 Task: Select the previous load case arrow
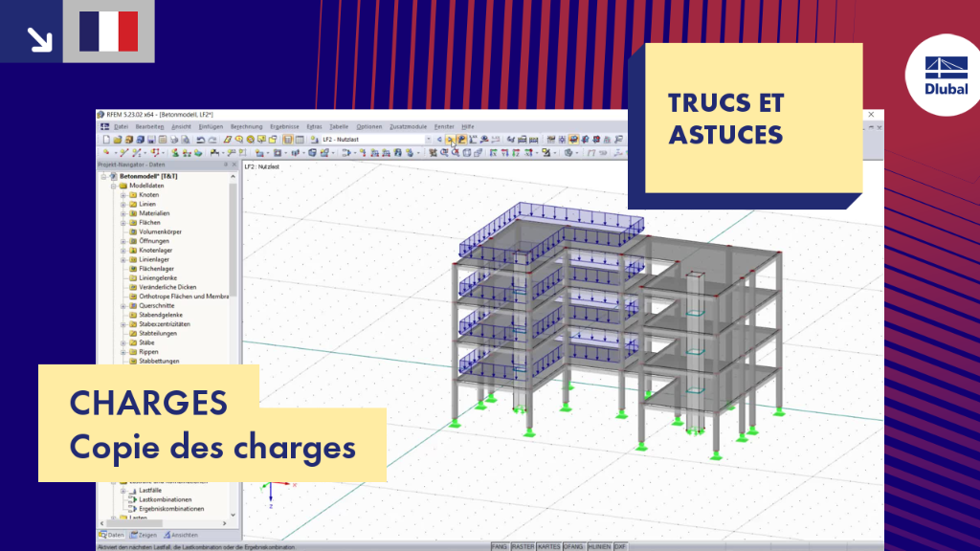tap(439, 140)
